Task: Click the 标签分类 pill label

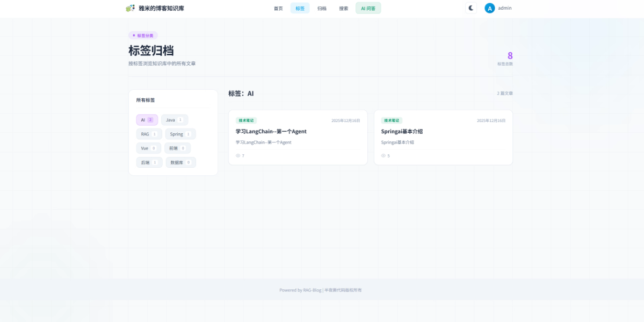Action: (x=143, y=35)
